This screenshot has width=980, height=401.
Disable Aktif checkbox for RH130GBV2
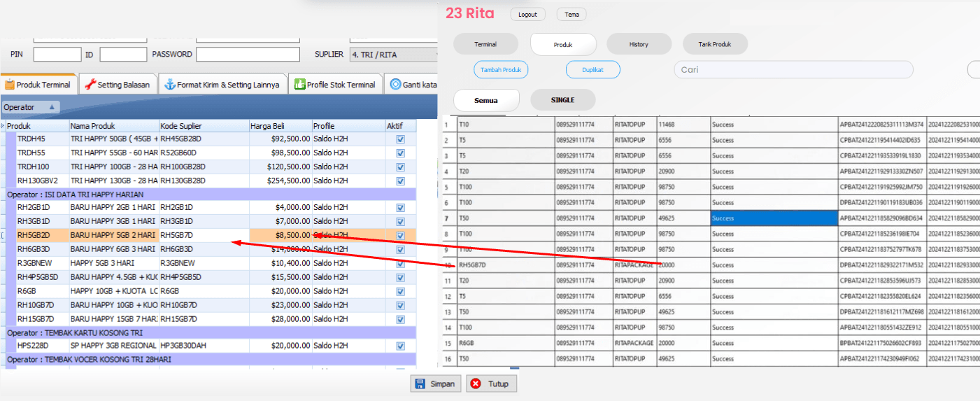click(x=400, y=181)
